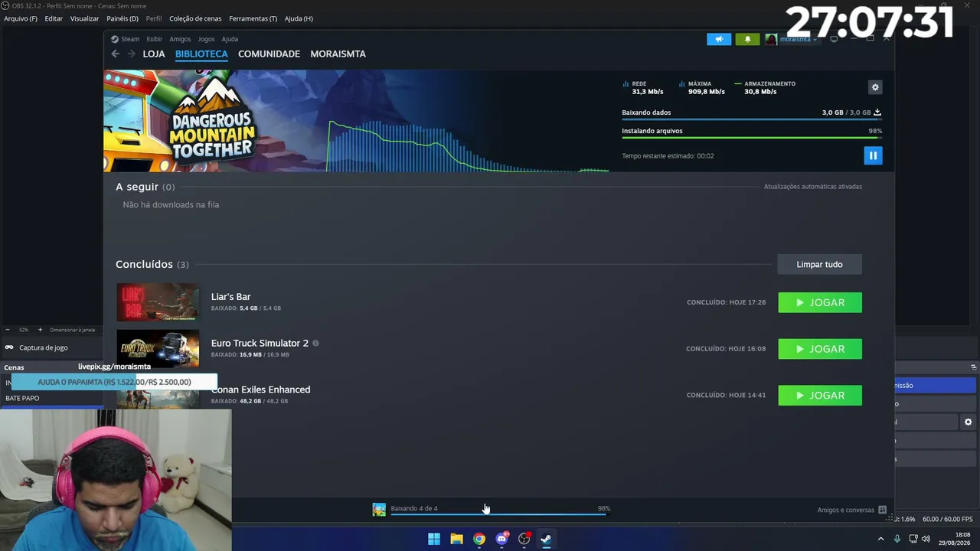Click the Baixando 4 de 4 progress bar
Screen dimensions: 980x551
point(498,514)
